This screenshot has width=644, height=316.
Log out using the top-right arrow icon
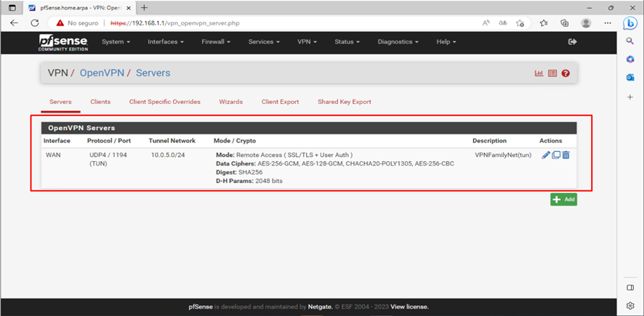(x=572, y=42)
